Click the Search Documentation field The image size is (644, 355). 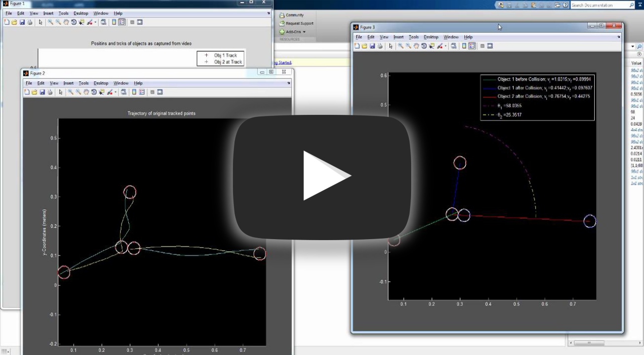[603, 5]
